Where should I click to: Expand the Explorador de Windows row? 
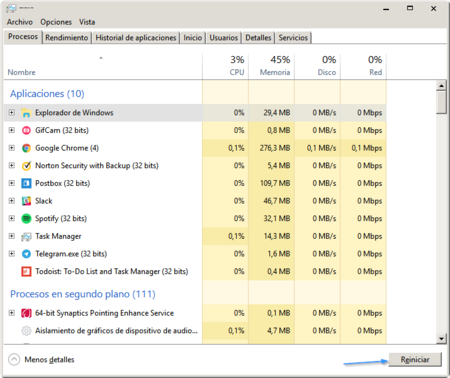(12, 113)
